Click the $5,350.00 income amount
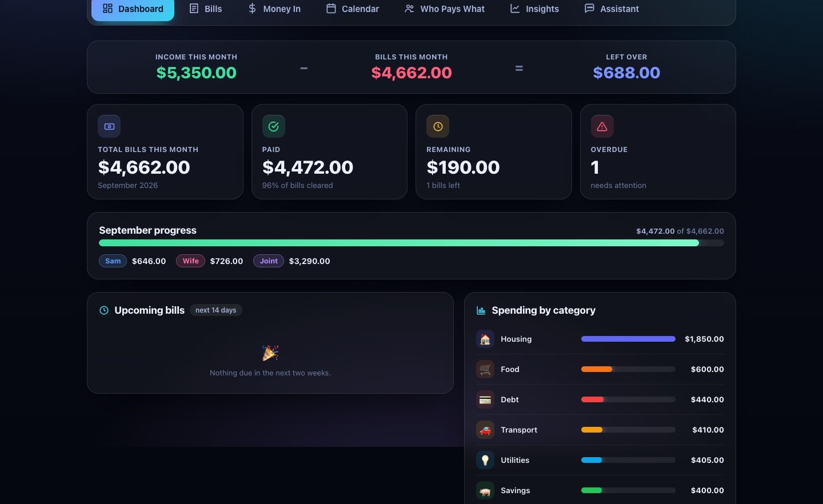Screen dimensions: 823x504 click(x=197, y=73)
